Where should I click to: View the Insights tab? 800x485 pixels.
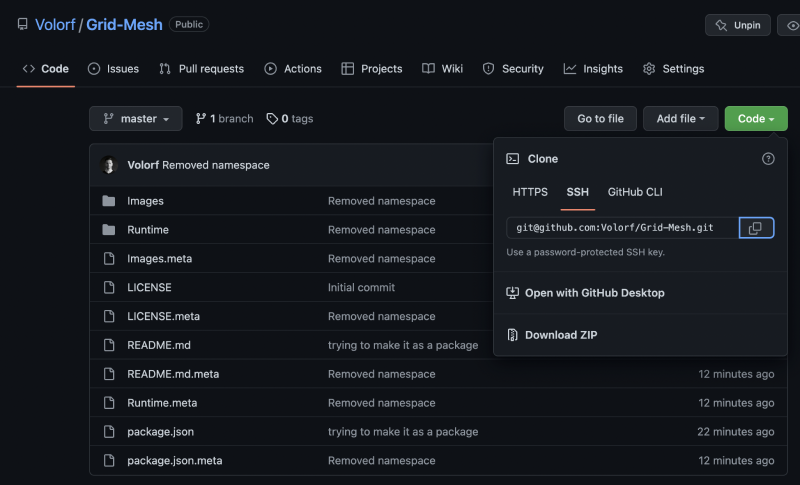593,69
